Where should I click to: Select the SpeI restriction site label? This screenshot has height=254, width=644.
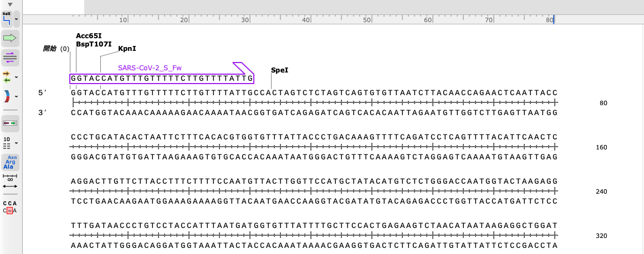click(279, 70)
